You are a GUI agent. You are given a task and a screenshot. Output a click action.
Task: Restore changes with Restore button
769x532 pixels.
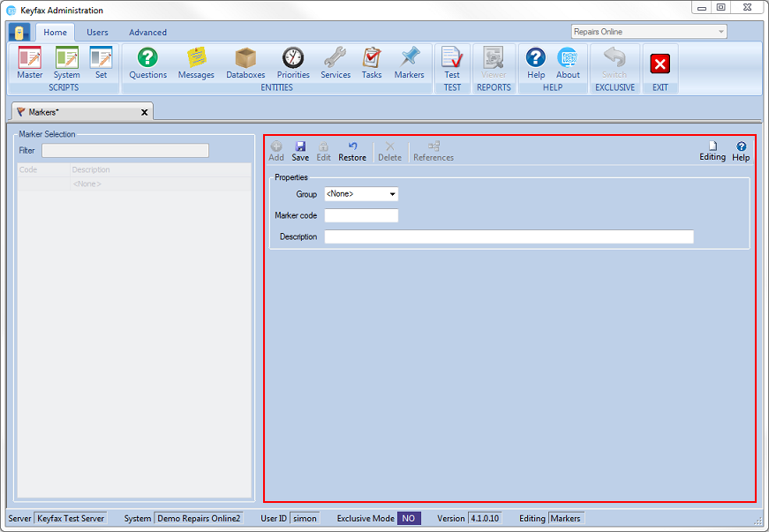point(352,152)
